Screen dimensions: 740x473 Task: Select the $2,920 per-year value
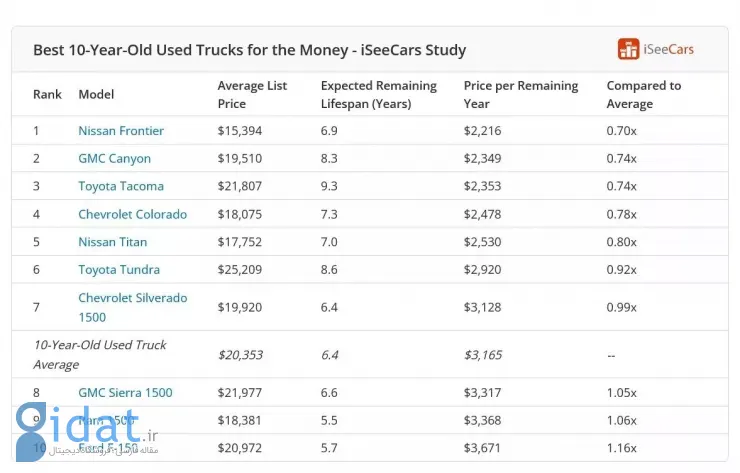(482, 270)
